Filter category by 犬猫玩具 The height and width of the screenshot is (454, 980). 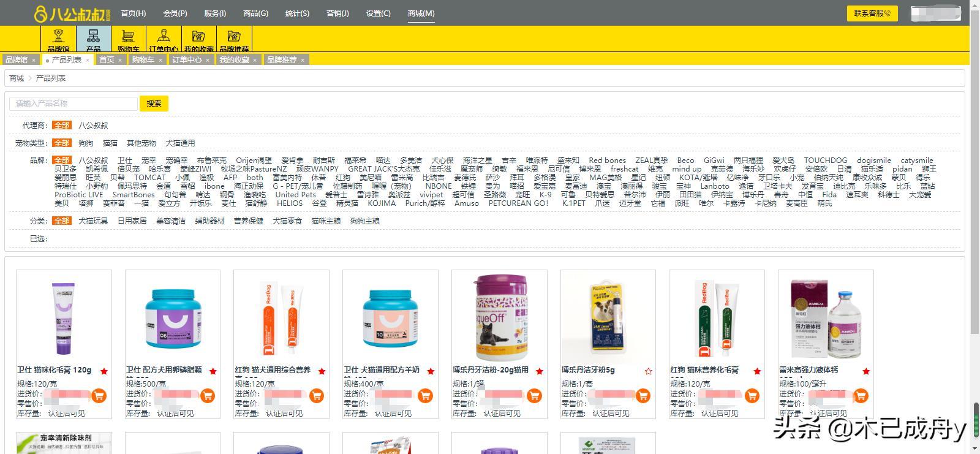(93, 221)
